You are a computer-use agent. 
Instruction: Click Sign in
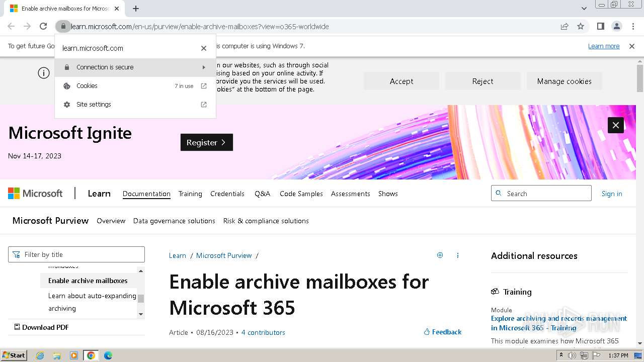[x=612, y=194]
